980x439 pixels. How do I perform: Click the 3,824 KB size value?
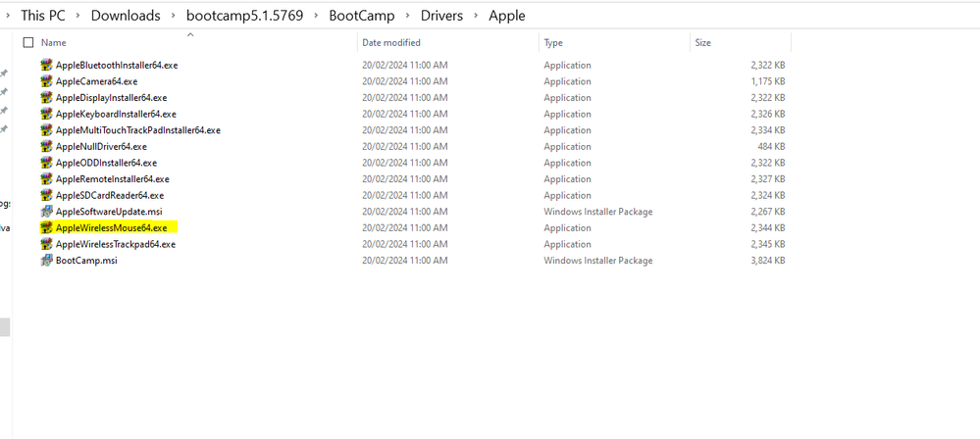tap(768, 260)
